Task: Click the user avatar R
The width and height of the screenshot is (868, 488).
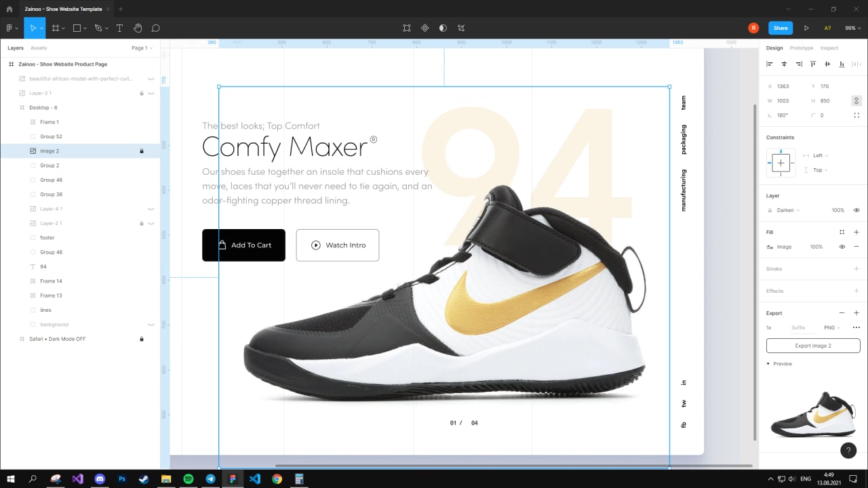Action: (x=753, y=28)
